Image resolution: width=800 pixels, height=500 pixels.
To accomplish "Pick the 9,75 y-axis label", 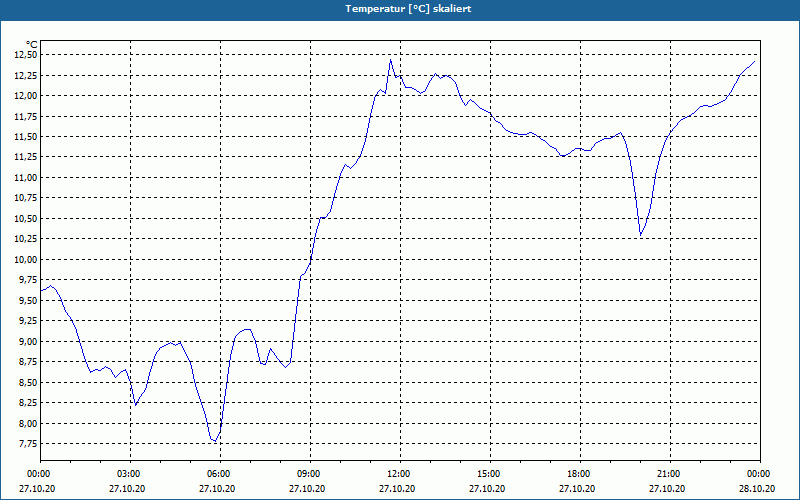I will [27, 280].
